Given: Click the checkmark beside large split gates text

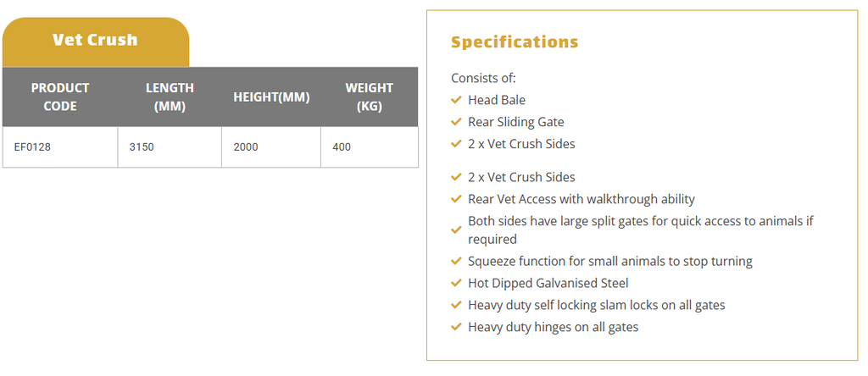Looking at the screenshot, I should point(456,230).
